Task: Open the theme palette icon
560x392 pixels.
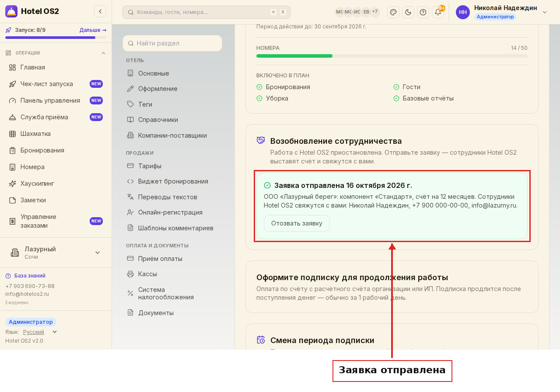Action: coord(393,12)
